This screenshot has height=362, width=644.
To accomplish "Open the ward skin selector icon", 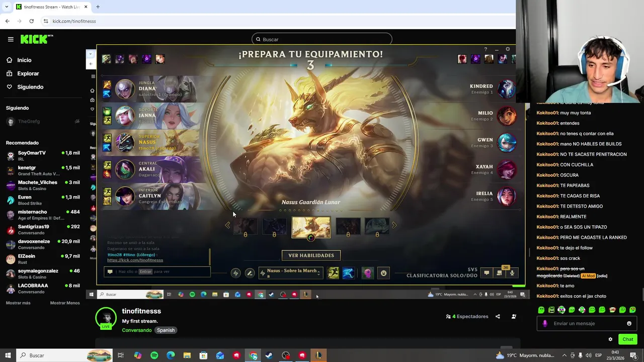I will [x=368, y=273].
